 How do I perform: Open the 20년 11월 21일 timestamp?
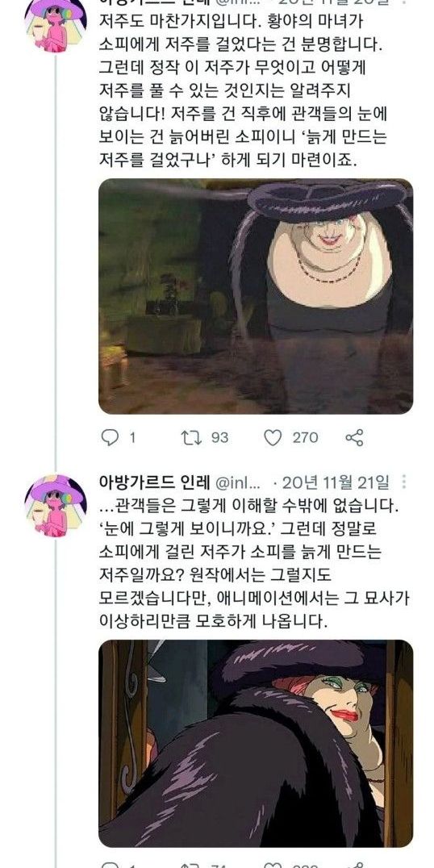(336, 482)
